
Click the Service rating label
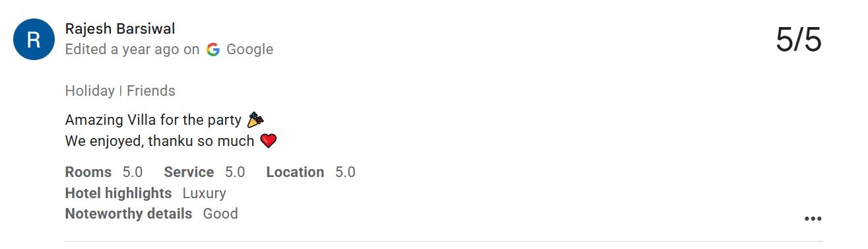click(189, 172)
